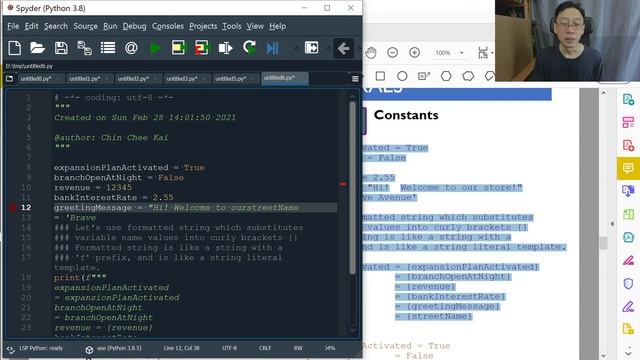Screen dimensions: 640x360
Task: Click the editor vertical scrollbar thumb
Action: pyautogui.click(x=353, y=188)
